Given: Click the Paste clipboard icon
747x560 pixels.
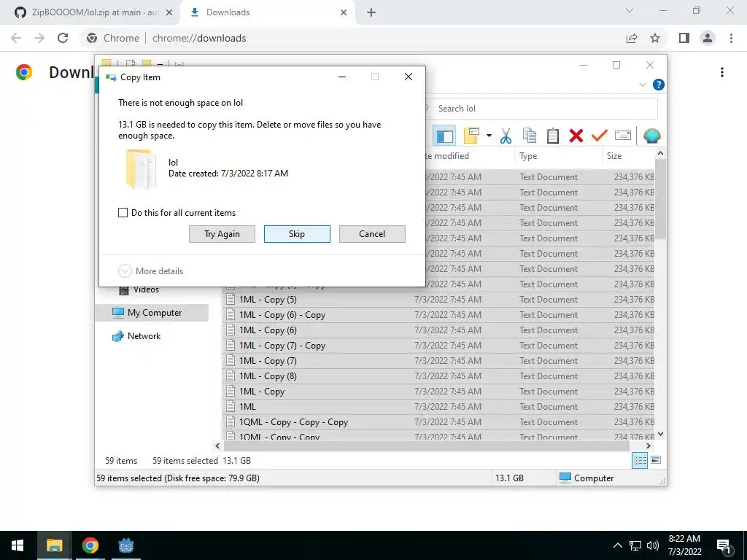Looking at the screenshot, I should pyautogui.click(x=553, y=136).
